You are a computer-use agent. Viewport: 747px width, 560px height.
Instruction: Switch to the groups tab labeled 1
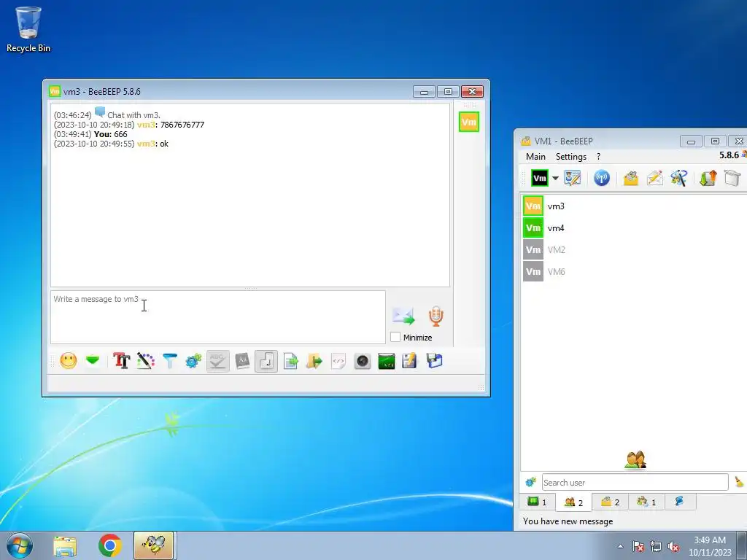(x=646, y=502)
